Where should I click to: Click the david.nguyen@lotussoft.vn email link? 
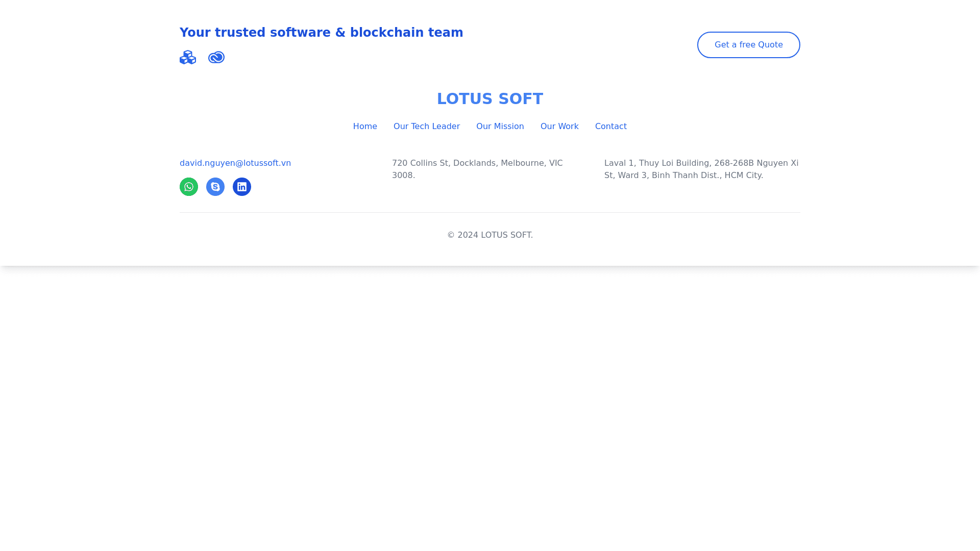(x=235, y=163)
